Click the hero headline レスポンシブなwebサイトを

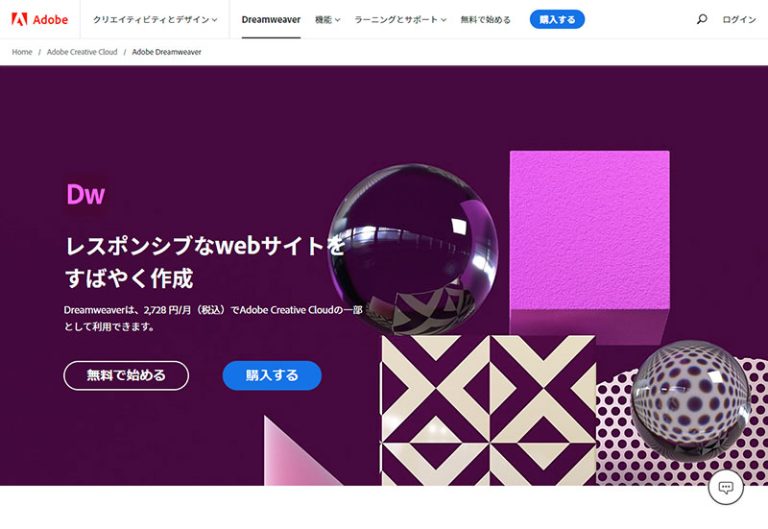coord(205,245)
